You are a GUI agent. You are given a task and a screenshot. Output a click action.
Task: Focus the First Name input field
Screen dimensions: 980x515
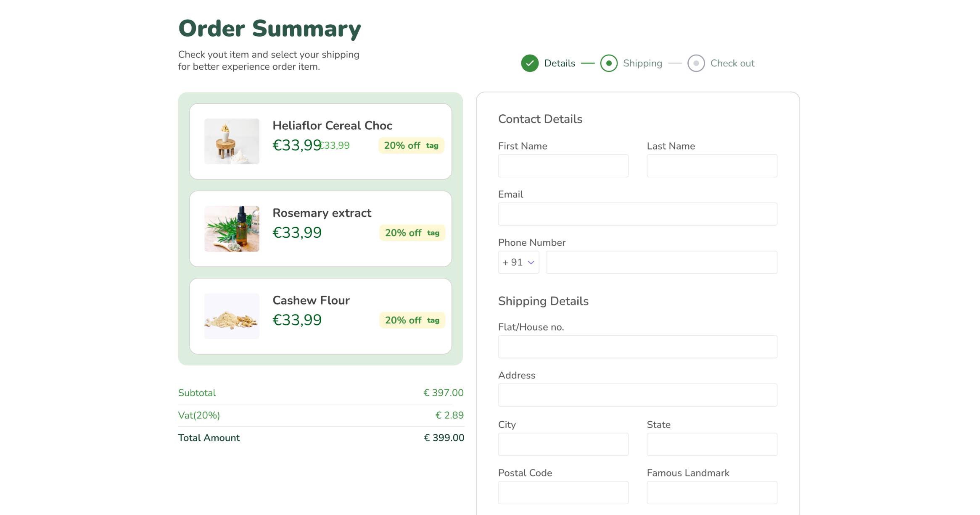[563, 166]
